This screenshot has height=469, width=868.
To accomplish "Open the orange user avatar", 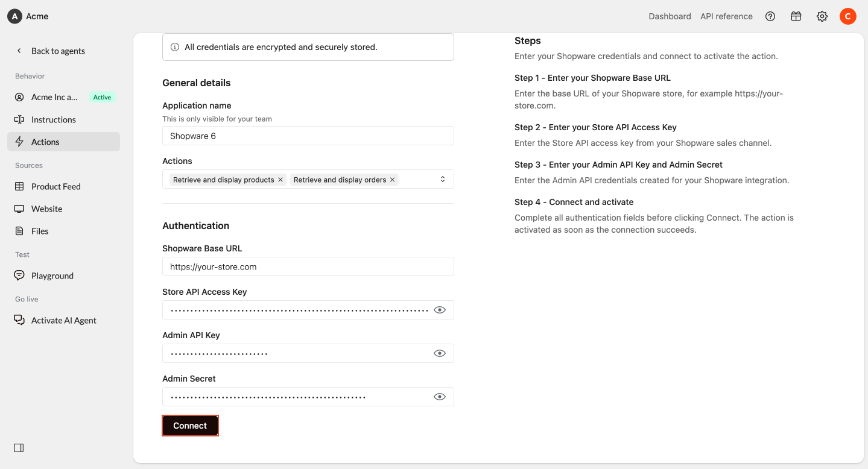I will (847, 16).
